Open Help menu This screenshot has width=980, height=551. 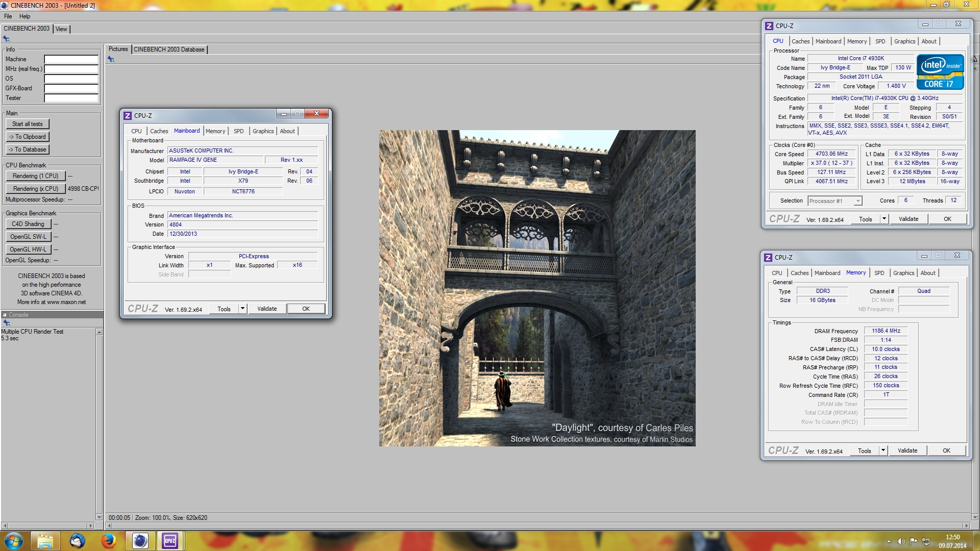click(24, 16)
